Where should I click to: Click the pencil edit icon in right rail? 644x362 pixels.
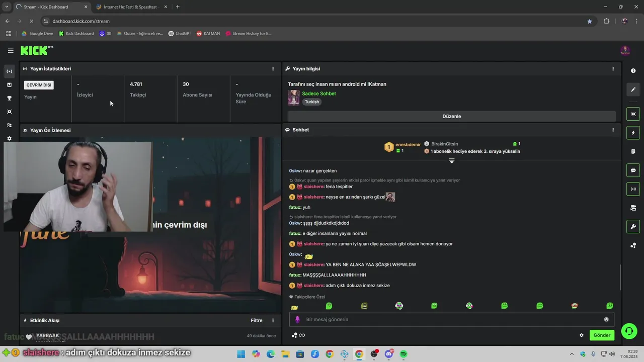click(633, 89)
